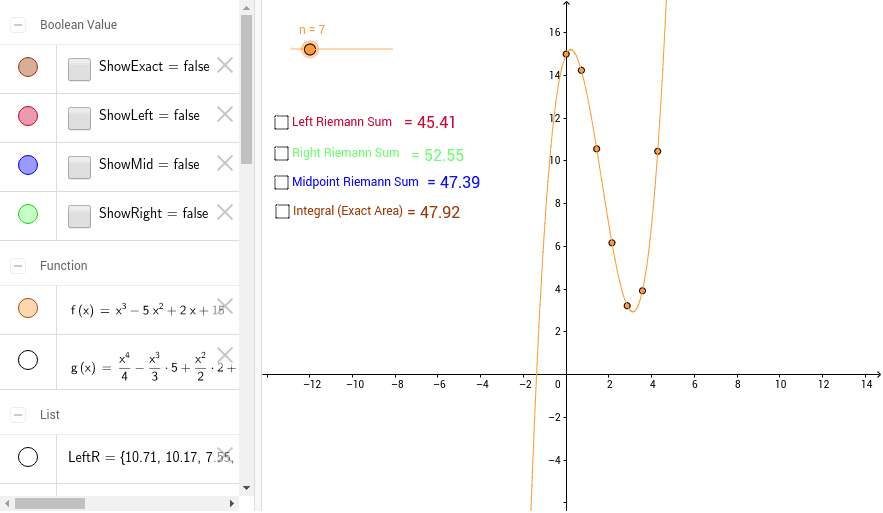This screenshot has height=513, width=883.
Task: Click the curve point near y = 4
Action: coord(642,291)
